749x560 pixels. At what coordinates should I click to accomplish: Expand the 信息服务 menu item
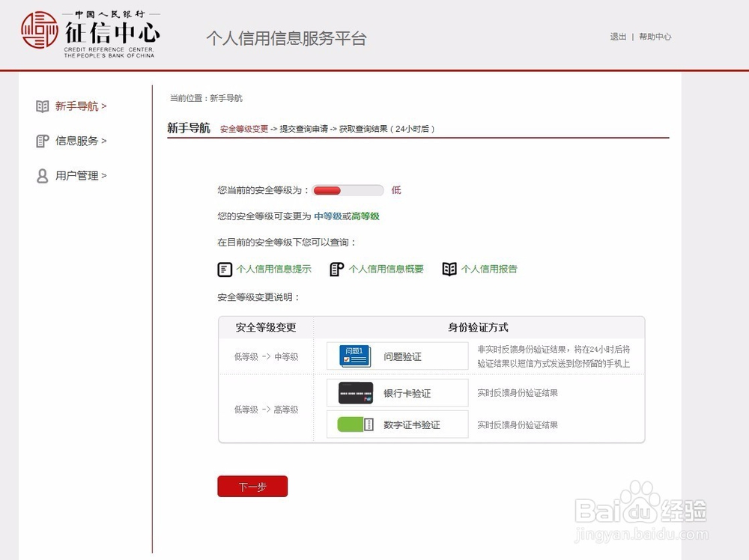[76, 141]
